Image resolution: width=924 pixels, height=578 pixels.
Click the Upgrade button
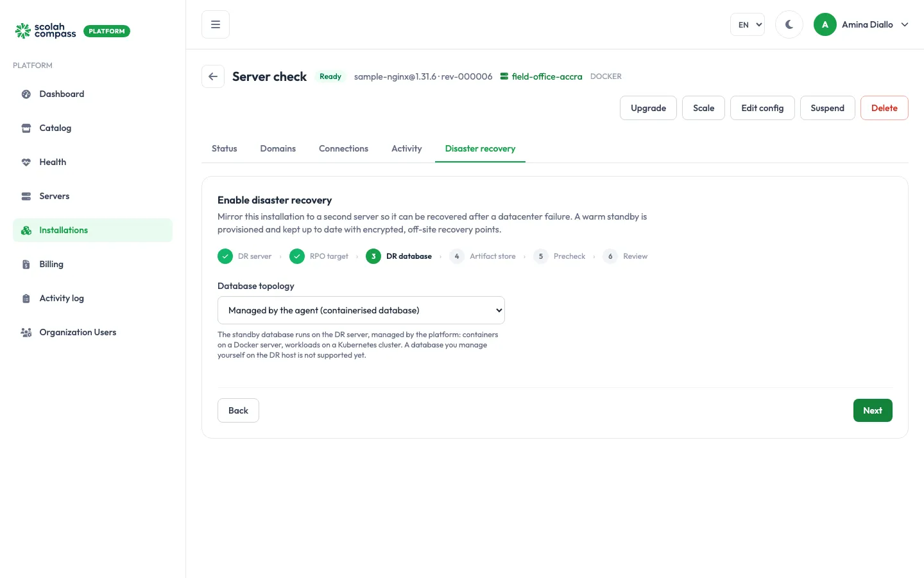coord(648,108)
